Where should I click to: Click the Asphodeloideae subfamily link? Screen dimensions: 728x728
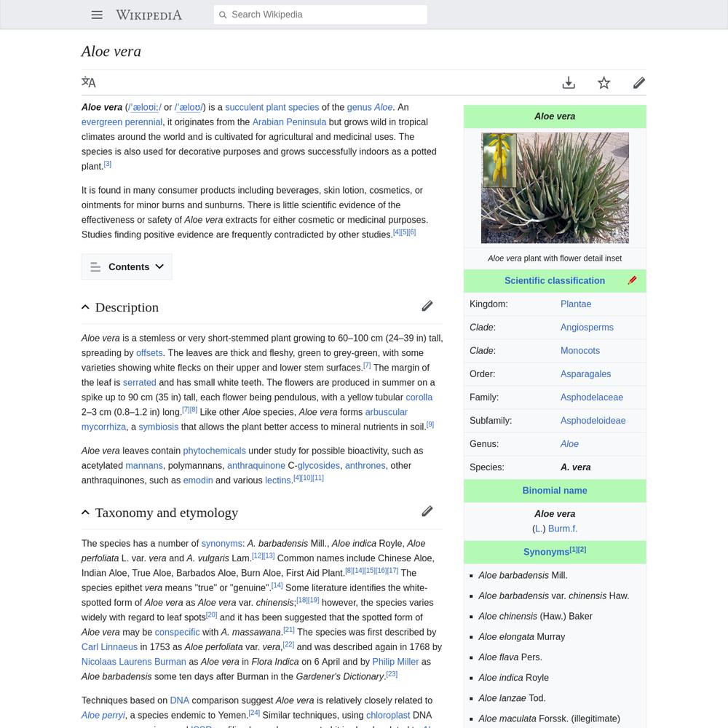pos(593,421)
